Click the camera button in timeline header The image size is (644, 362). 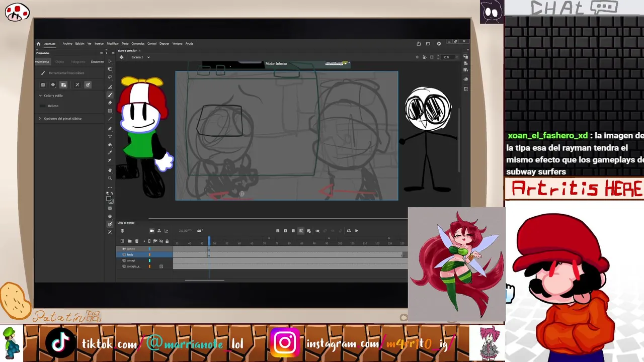point(152,231)
